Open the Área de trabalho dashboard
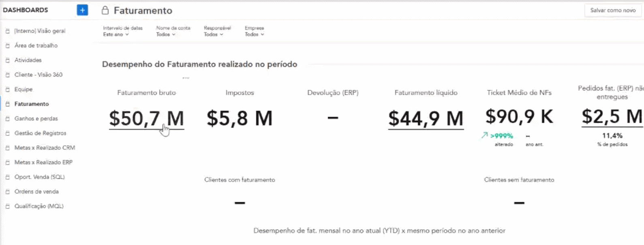Image resolution: width=644 pixels, height=245 pixels. pos(36,45)
